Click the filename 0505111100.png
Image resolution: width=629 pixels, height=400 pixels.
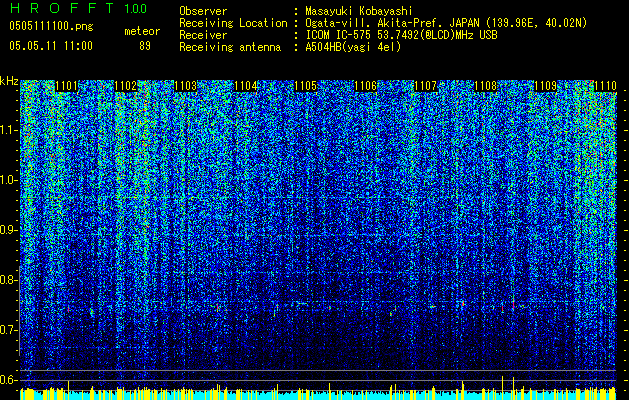[x=51, y=26]
